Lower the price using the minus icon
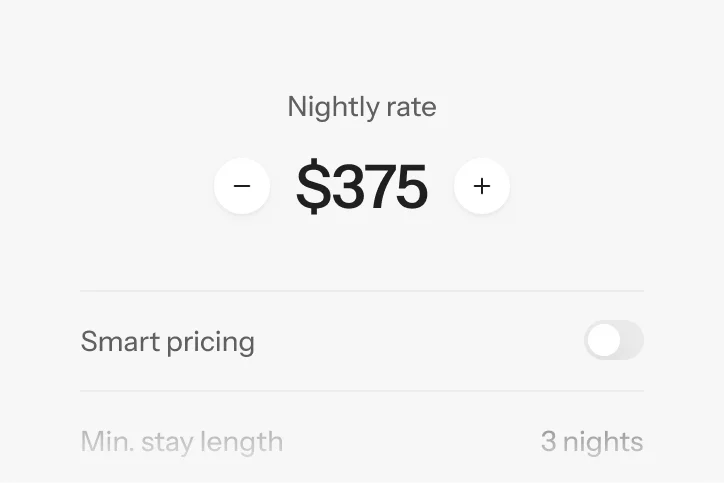Image resolution: width=724 pixels, height=483 pixels. pyautogui.click(x=242, y=186)
